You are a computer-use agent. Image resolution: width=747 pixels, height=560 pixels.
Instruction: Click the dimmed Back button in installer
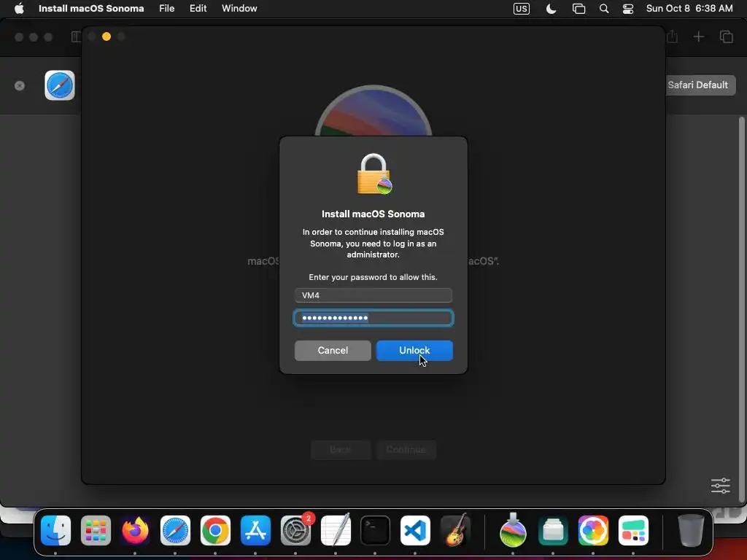pyautogui.click(x=341, y=449)
